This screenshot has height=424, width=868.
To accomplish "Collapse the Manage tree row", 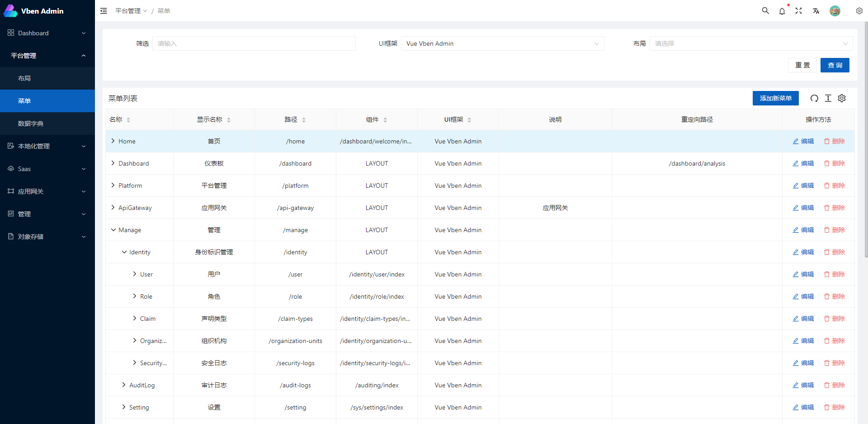I will click(113, 230).
